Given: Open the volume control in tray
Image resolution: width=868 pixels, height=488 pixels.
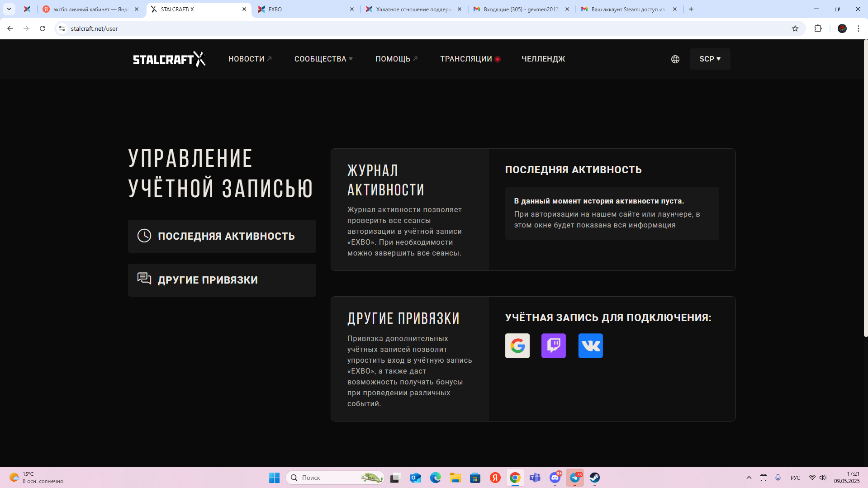Looking at the screenshot, I should click(x=823, y=478).
